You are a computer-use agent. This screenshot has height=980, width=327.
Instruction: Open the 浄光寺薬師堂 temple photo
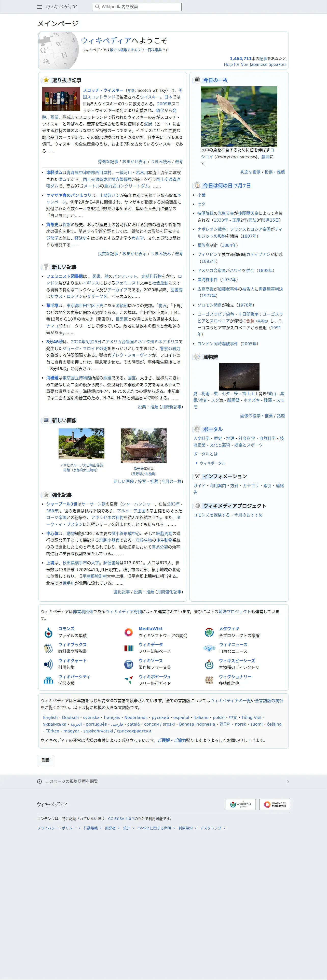point(144,445)
